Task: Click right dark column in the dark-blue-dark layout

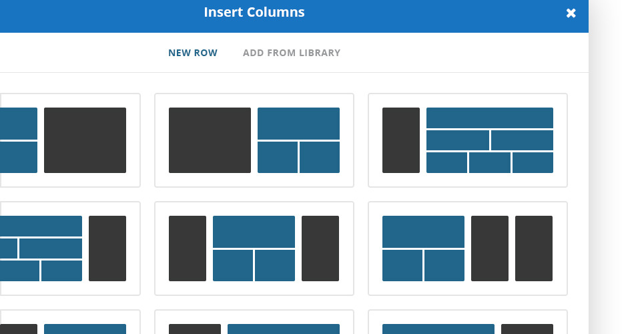Action: [320, 248]
